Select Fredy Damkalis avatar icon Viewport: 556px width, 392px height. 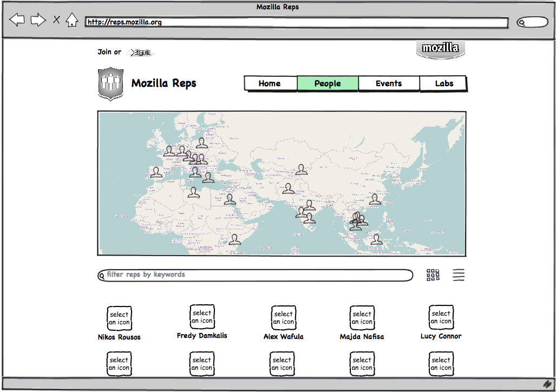click(x=202, y=317)
